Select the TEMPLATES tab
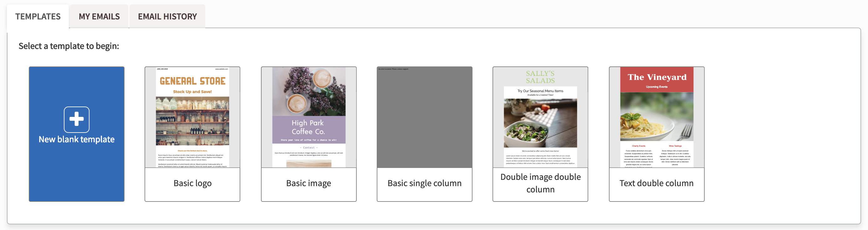Viewport: 868px width, 230px height. (38, 16)
